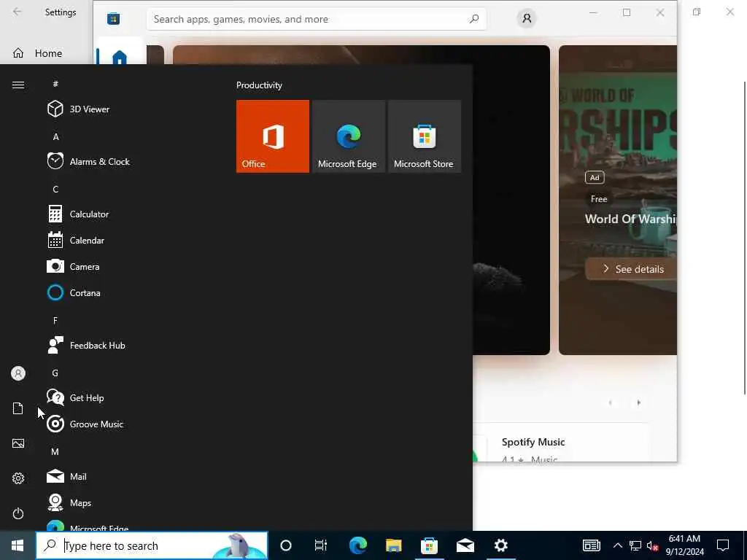Open the Store profile account button

(527, 18)
